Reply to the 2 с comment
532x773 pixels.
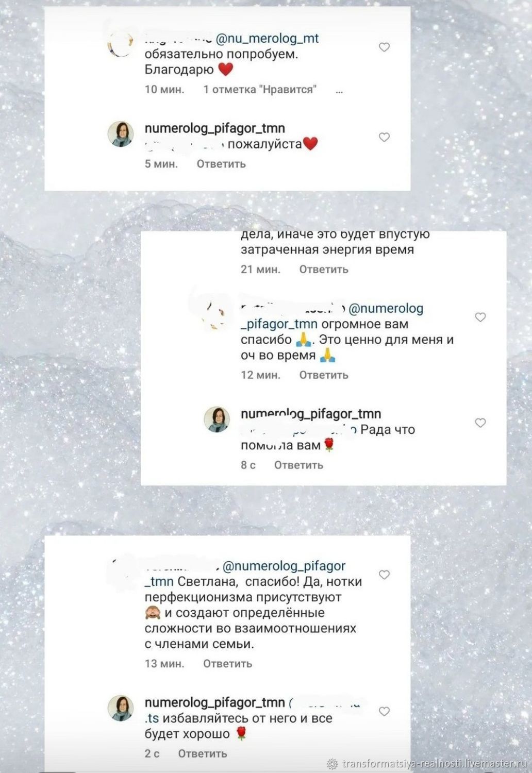click(x=202, y=754)
